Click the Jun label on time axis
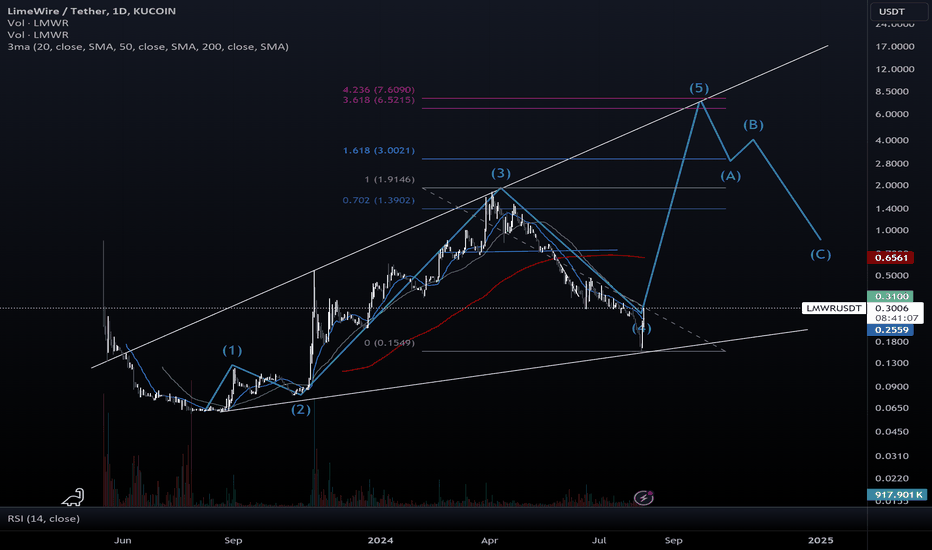 [x=122, y=540]
